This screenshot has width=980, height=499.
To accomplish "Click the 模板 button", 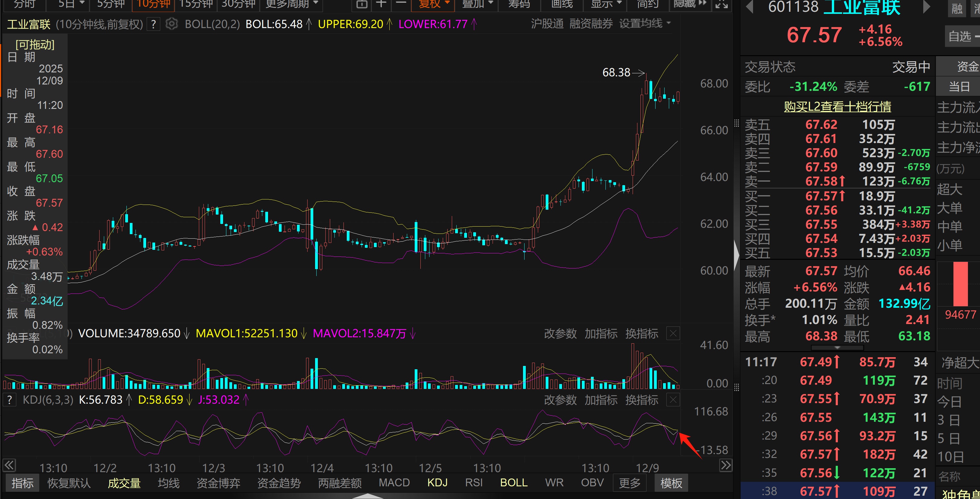I will pyautogui.click(x=671, y=483).
